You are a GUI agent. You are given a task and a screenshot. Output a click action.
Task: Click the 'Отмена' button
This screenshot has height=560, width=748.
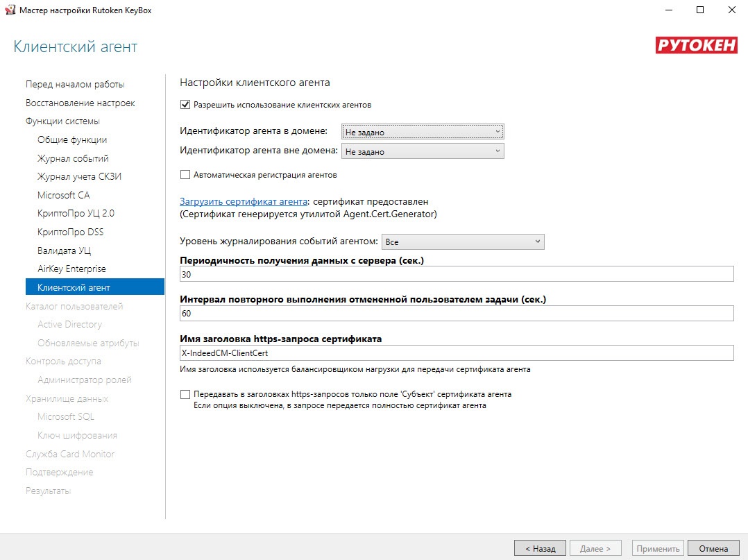pyautogui.click(x=713, y=548)
